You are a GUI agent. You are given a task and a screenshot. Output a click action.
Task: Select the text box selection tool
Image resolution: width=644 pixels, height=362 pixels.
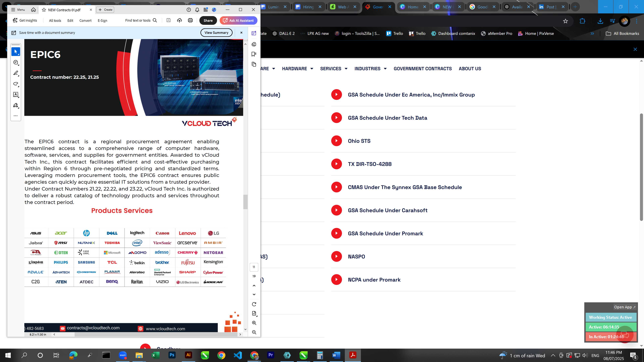(x=16, y=94)
